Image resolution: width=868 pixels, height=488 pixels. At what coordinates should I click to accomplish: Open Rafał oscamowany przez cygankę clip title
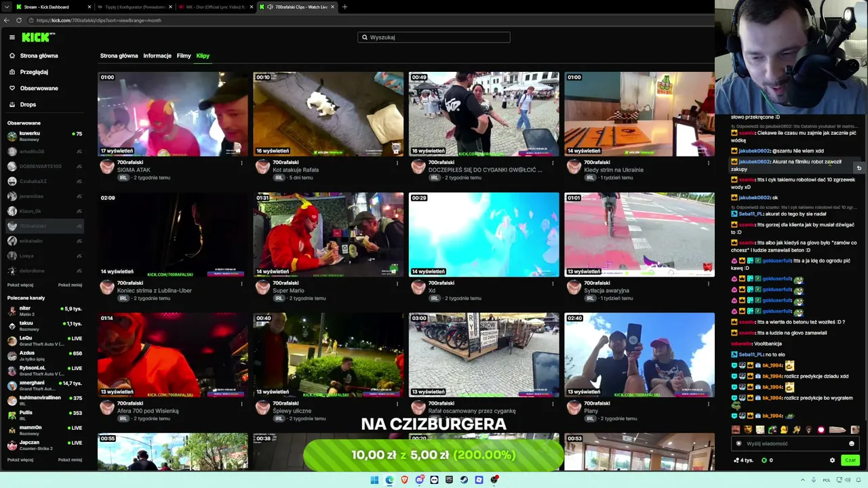click(472, 411)
